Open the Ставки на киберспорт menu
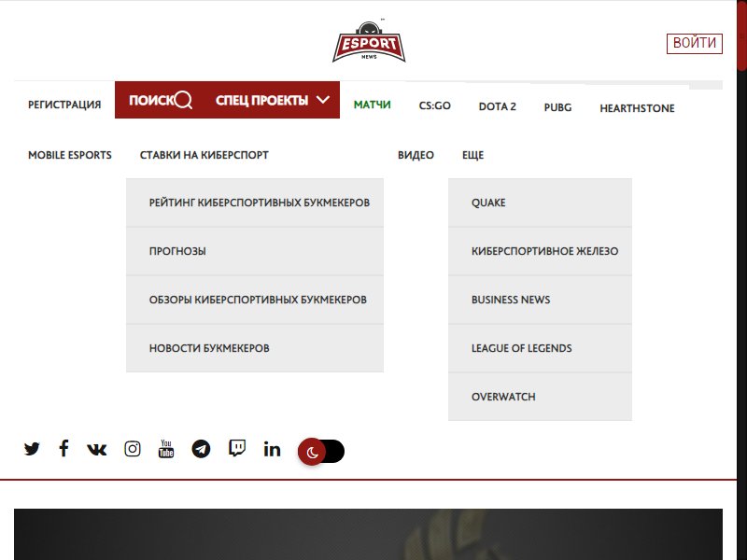 pos(204,155)
